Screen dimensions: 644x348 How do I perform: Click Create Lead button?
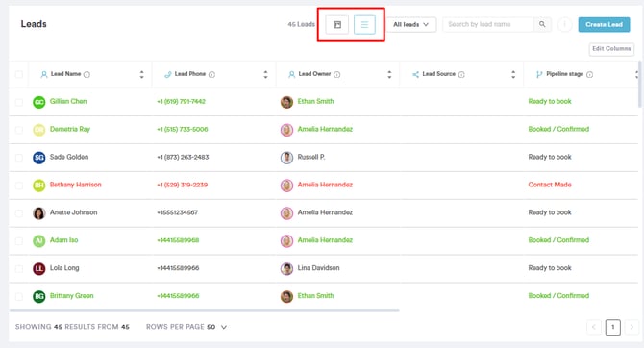click(604, 25)
